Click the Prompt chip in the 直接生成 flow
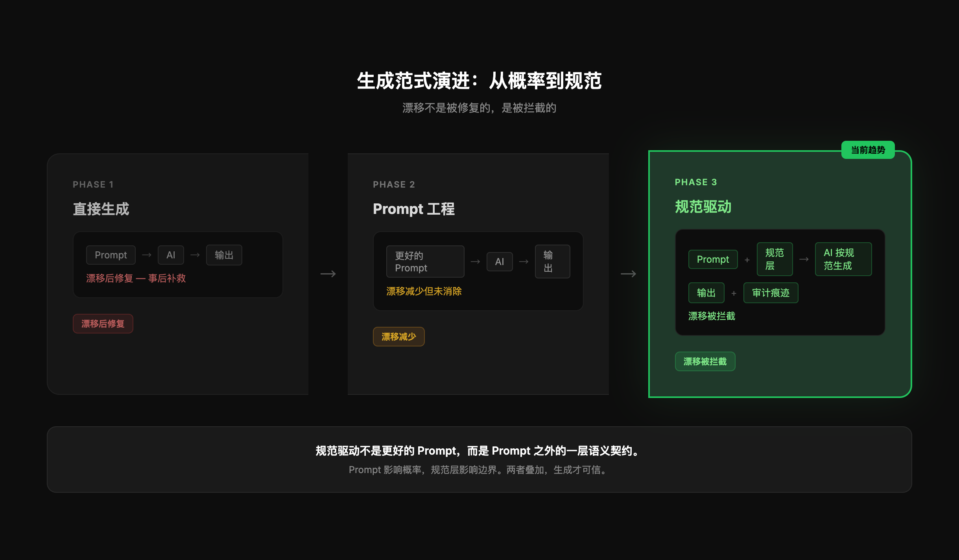The width and height of the screenshot is (959, 560). pos(111,255)
